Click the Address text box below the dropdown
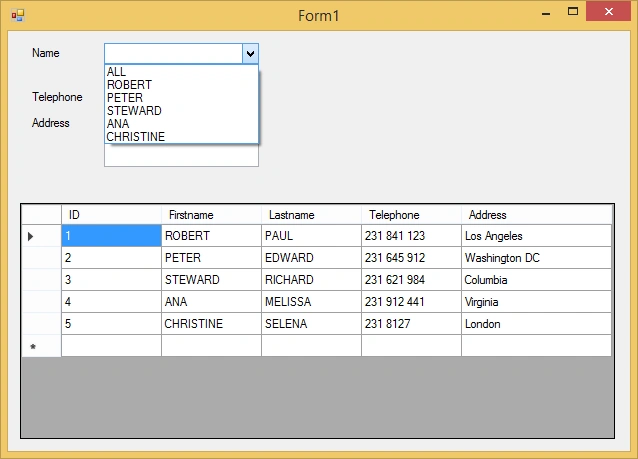Screen dimensions: 638x459 181,155
